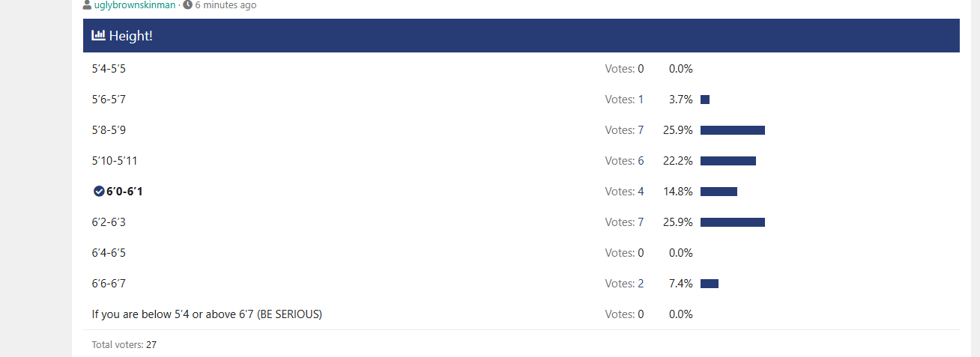
Task: Click the 25.9% bar for 5'8-5'9
Action: pyautogui.click(x=732, y=130)
